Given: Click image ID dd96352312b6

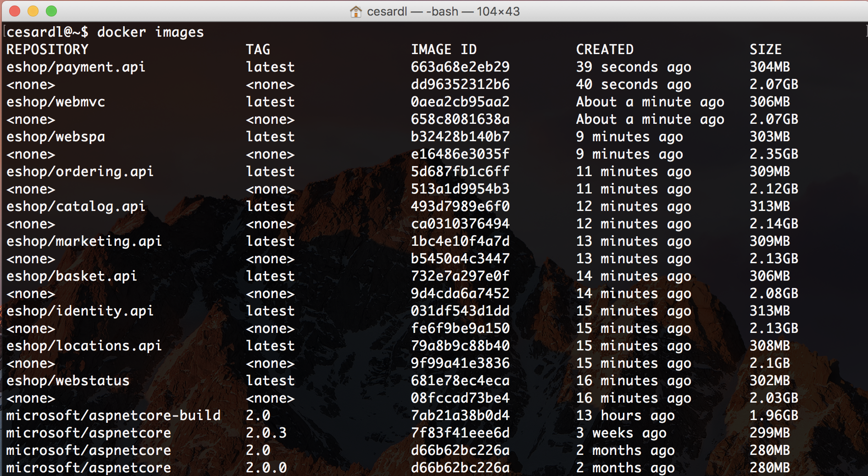Looking at the screenshot, I should coord(460,84).
